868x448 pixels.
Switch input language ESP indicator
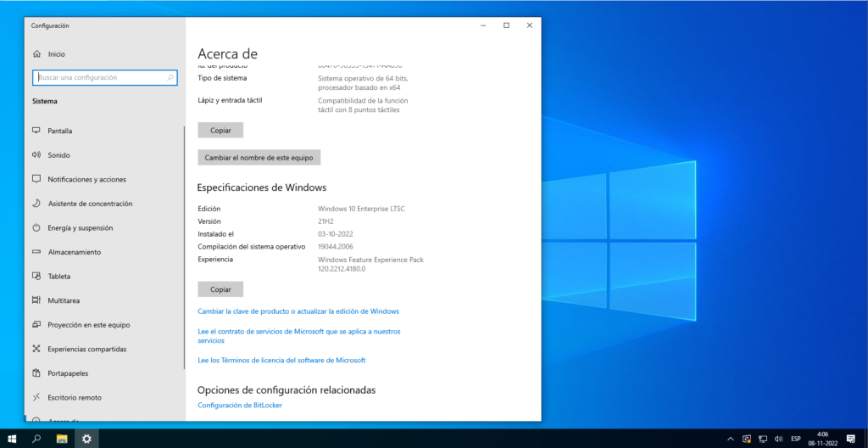click(x=795, y=439)
